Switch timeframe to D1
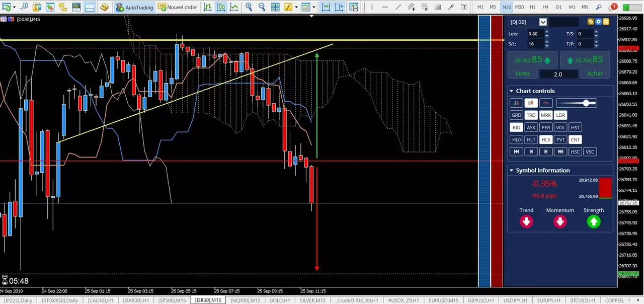 558,7
